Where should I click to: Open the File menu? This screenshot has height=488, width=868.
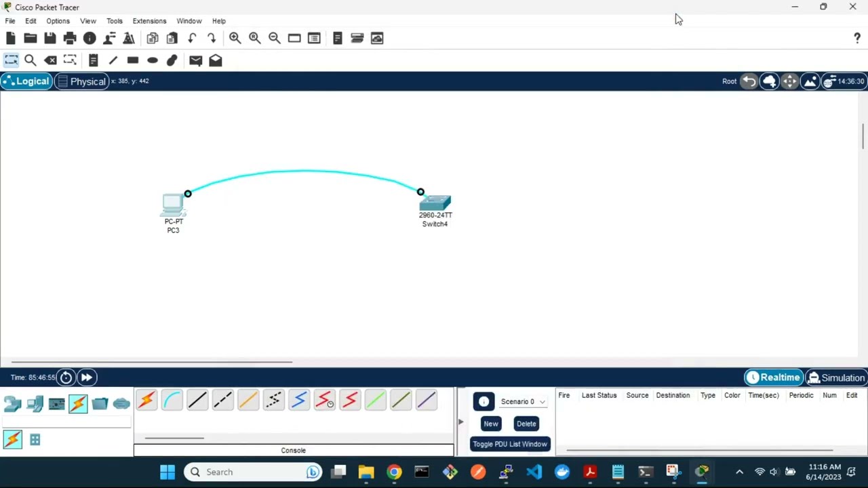10,21
